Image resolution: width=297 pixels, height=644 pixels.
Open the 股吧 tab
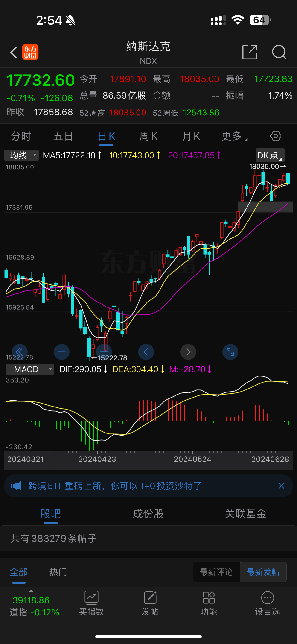[50, 514]
